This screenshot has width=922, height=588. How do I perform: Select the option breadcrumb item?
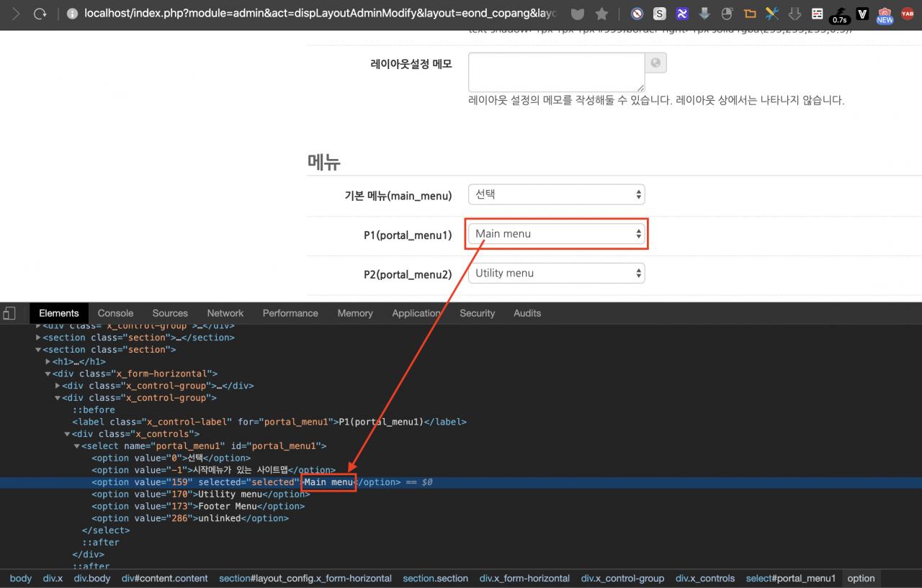click(x=861, y=578)
